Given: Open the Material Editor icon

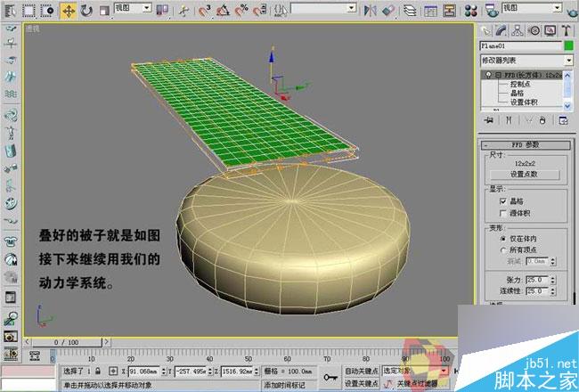Looking at the screenshot, I should [x=471, y=11].
